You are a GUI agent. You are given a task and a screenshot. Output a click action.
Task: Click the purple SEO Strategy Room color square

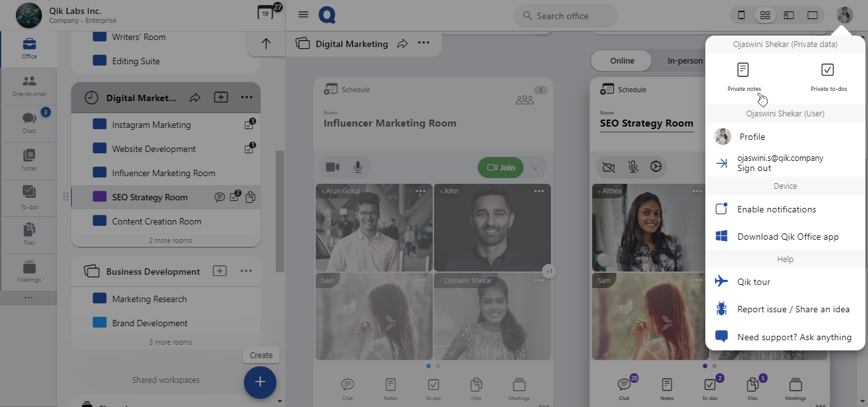pos(99,197)
